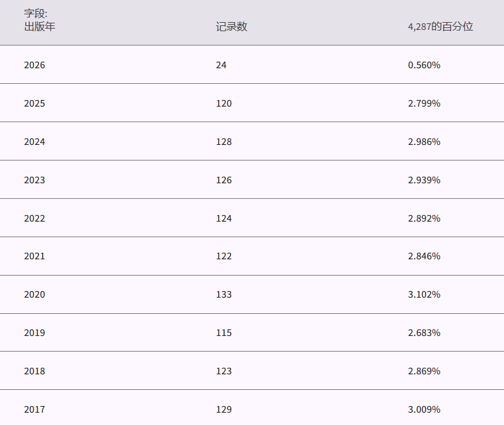504x425 pixels.
Task: Click the 2023 year row label
Action: click(34, 180)
